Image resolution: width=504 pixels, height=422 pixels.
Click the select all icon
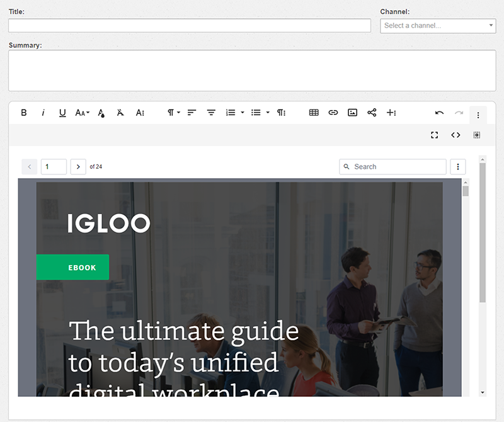click(x=477, y=135)
